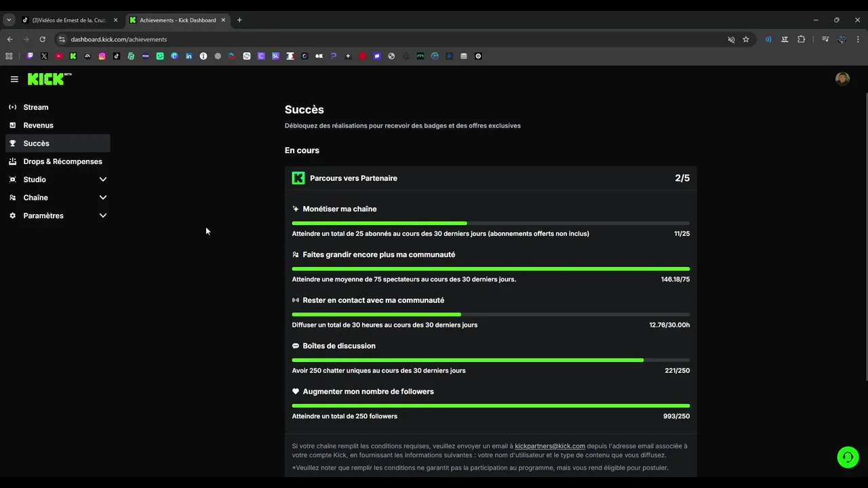The image size is (868, 488).
Task: Open the Twitch bookmark icon
Action: pyautogui.click(x=30, y=56)
